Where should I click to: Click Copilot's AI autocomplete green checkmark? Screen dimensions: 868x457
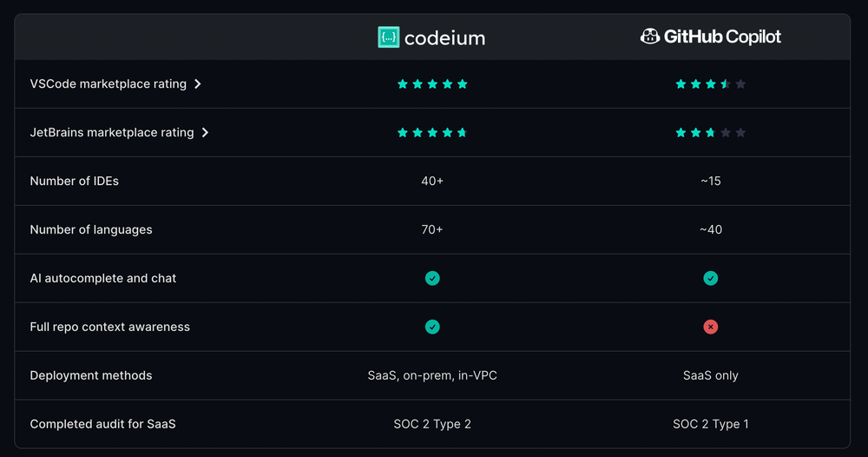point(711,279)
